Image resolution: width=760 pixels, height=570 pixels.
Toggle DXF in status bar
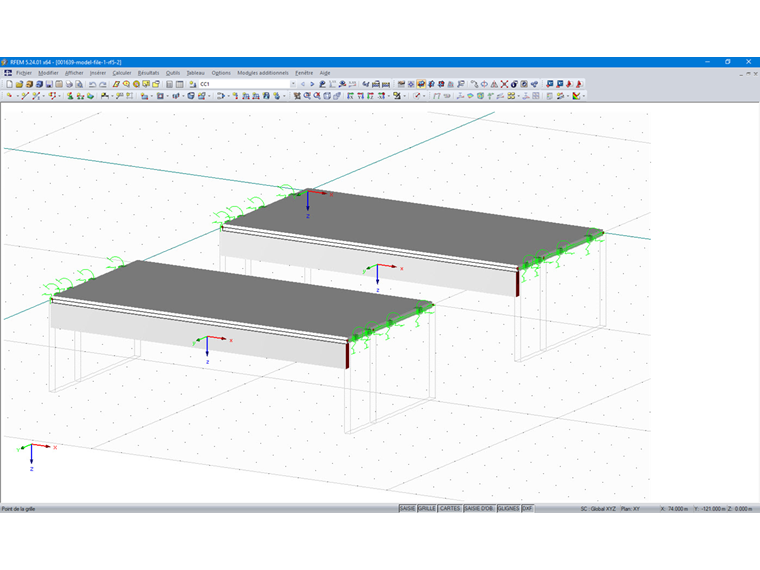[x=527, y=508]
